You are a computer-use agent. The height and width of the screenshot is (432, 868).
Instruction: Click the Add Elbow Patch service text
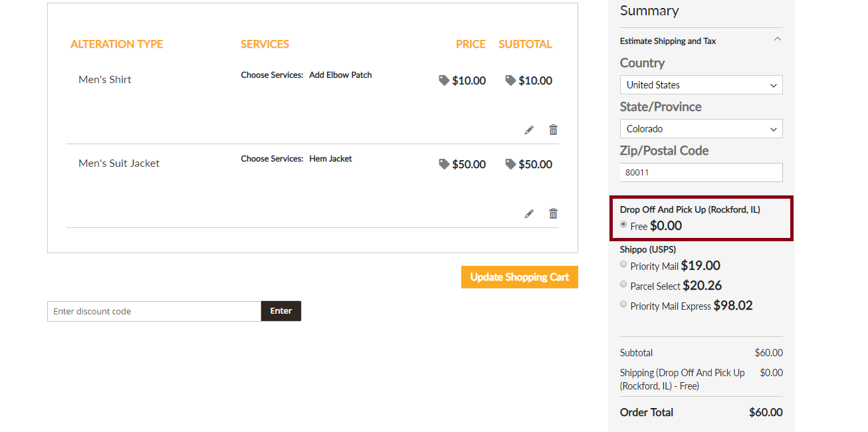(340, 75)
